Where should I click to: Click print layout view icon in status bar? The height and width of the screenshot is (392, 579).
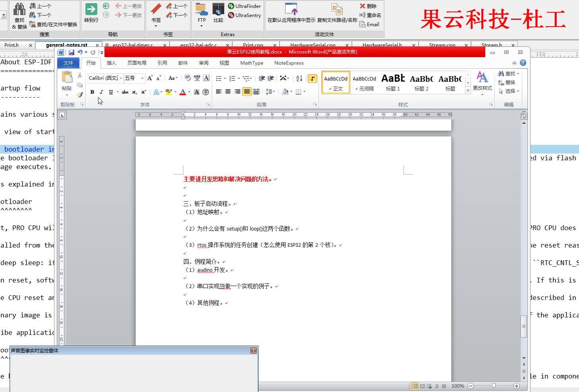(x=415, y=386)
